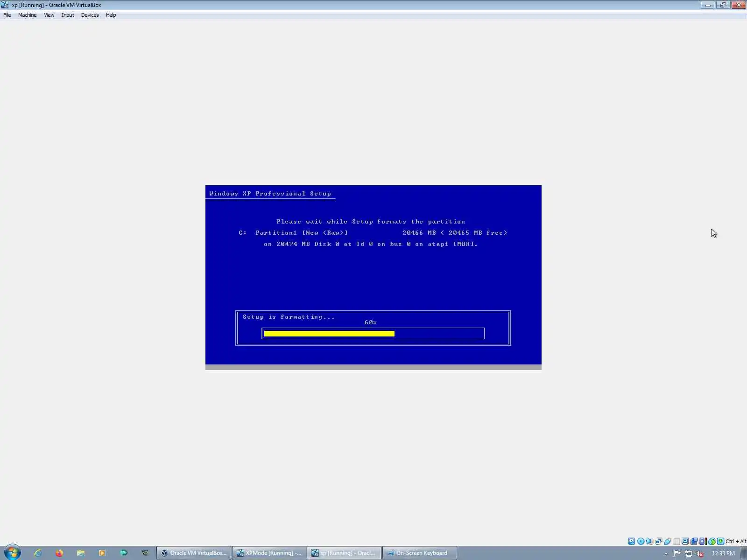Click the teal round pinned taskbar icon
The width and height of the screenshot is (747, 560).
(x=124, y=553)
